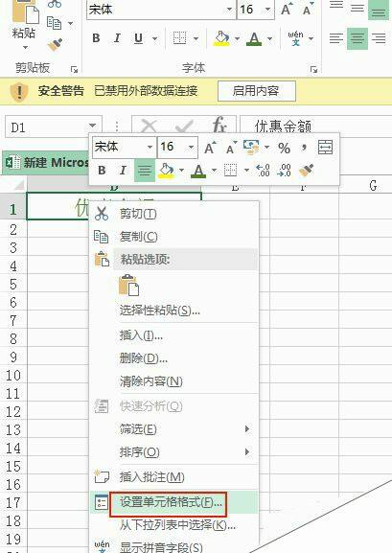Click the fx insert function icon

[x=219, y=126]
